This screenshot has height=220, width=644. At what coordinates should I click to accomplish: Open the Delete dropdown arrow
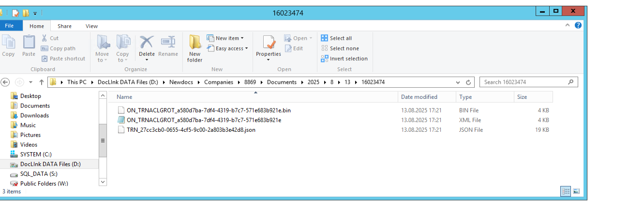147,60
